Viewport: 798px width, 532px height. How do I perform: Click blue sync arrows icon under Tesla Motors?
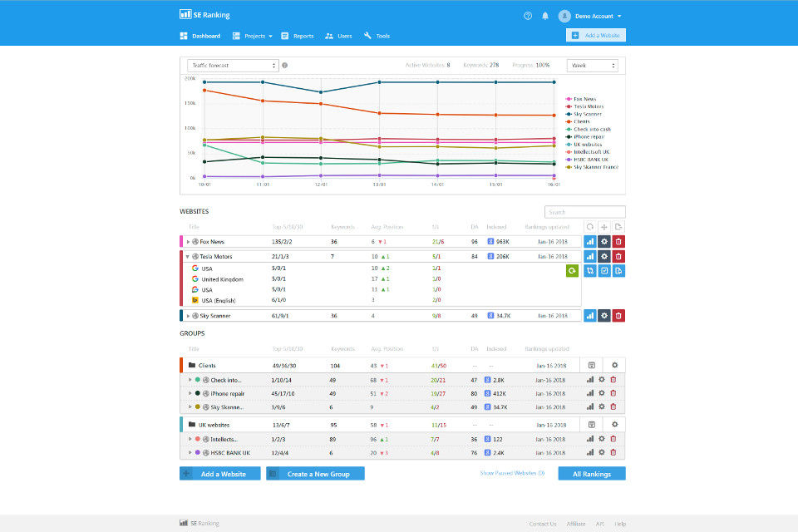(x=590, y=271)
